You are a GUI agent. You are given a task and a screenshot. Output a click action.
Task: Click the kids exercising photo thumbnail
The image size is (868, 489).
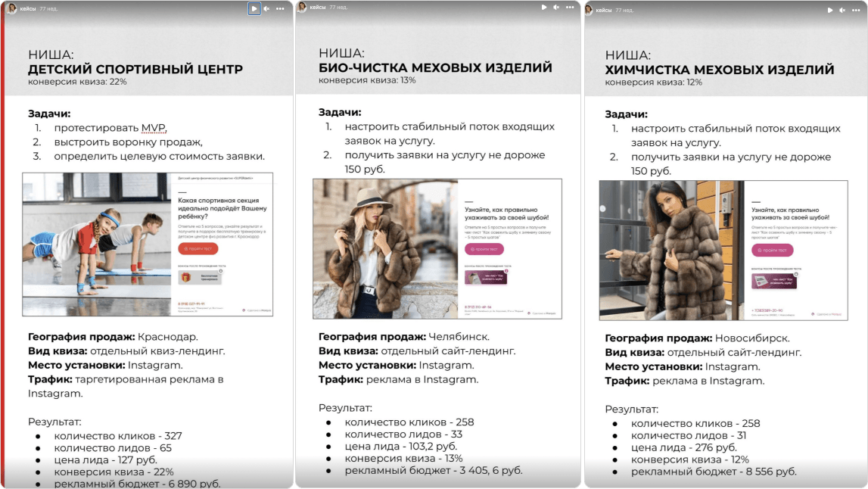click(x=97, y=244)
